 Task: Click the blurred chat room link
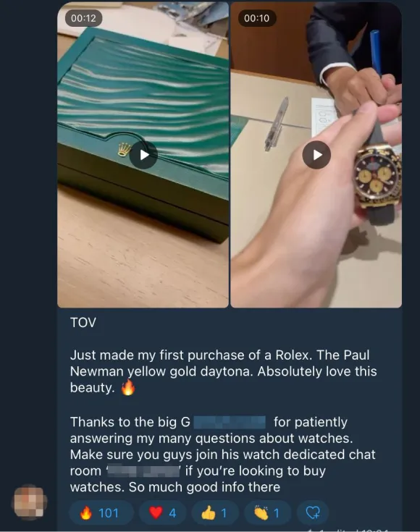tap(143, 471)
